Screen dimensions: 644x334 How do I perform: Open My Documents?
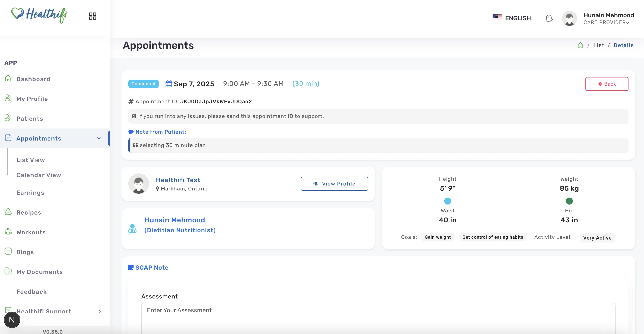tap(39, 272)
